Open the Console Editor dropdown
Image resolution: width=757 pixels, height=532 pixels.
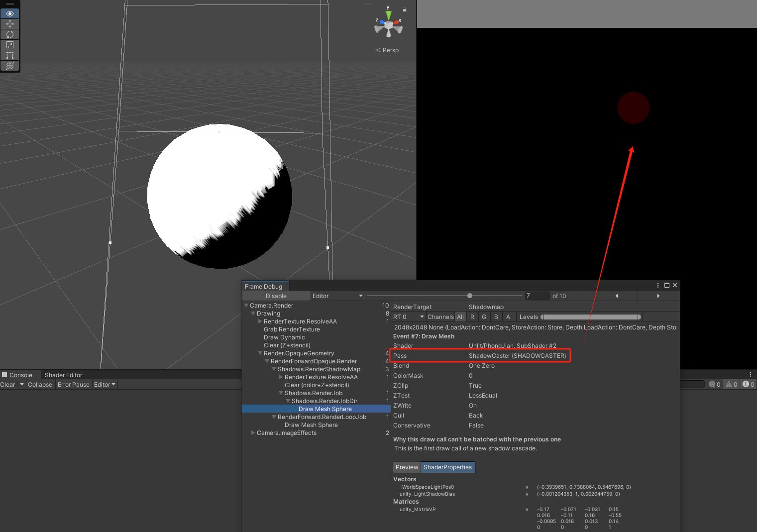coord(105,385)
